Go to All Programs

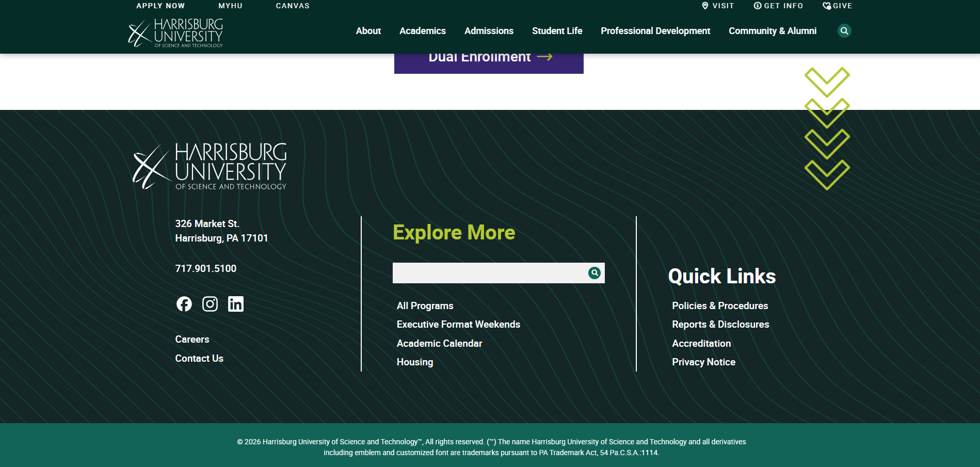(425, 306)
